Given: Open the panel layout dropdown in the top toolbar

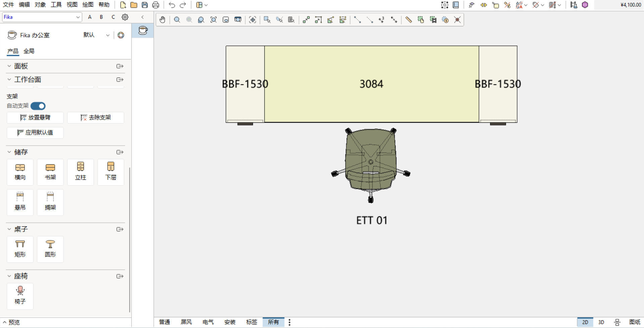Looking at the screenshot, I should [x=202, y=5].
